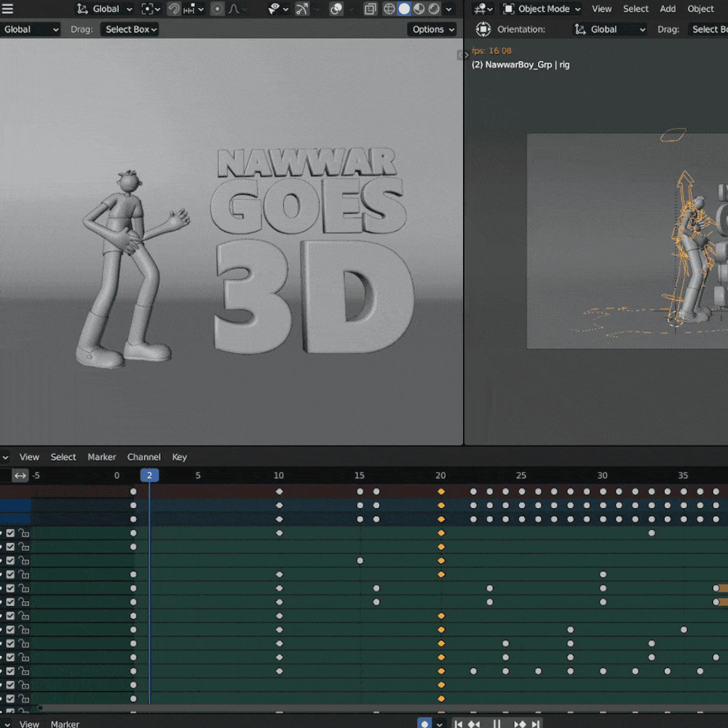The width and height of the screenshot is (728, 728).
Task: Switch to wireframe viewport shading
Action: (389, 9)
